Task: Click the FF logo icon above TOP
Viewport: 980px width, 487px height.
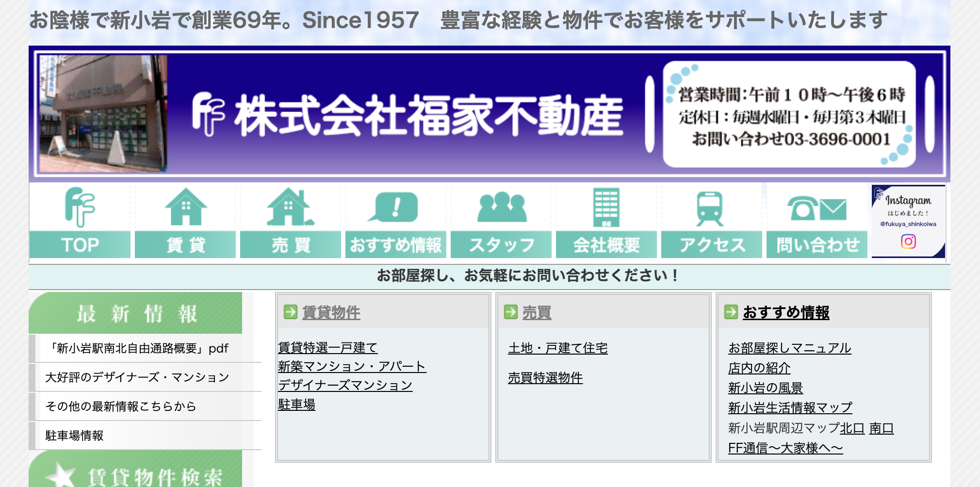Action: click(80, 207)
